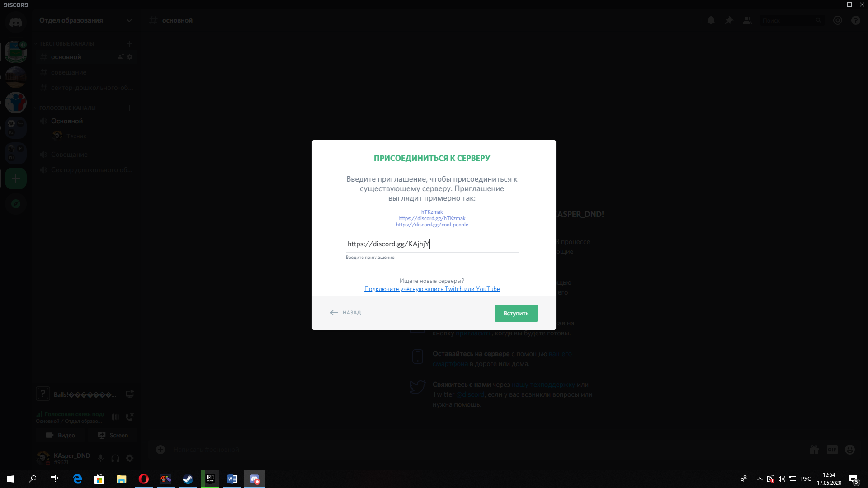Open pinned messages icon
This screenshot has height=488, width=868.
click(729, 20)
